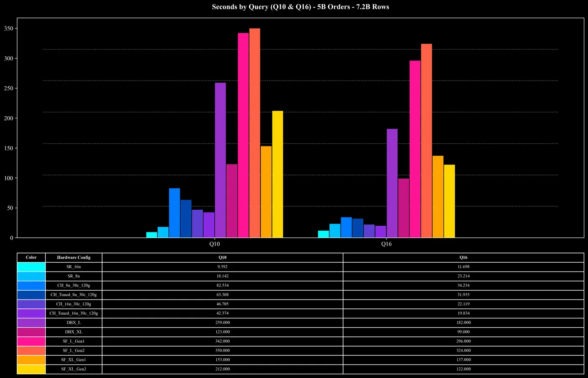Click the Q16 x-axis label
Image resolution: width=588 pixels, height=378 pixels.
click(386, 244)
